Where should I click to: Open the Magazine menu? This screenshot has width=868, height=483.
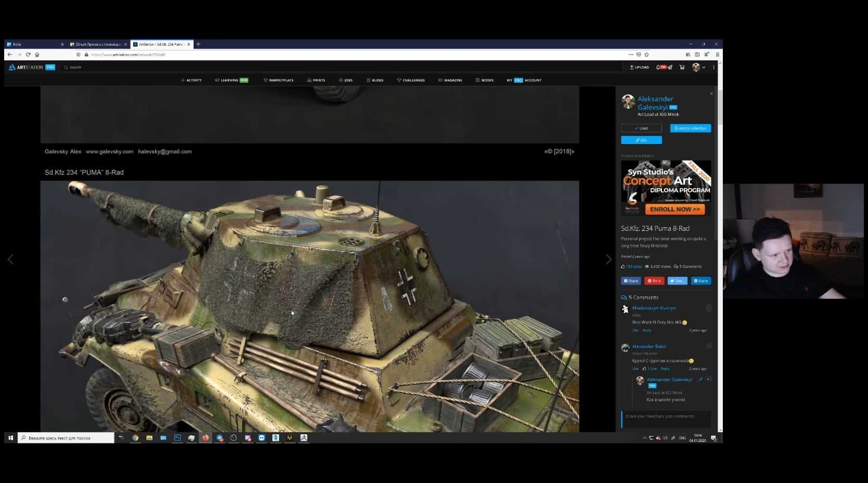(x=451, y=80)
